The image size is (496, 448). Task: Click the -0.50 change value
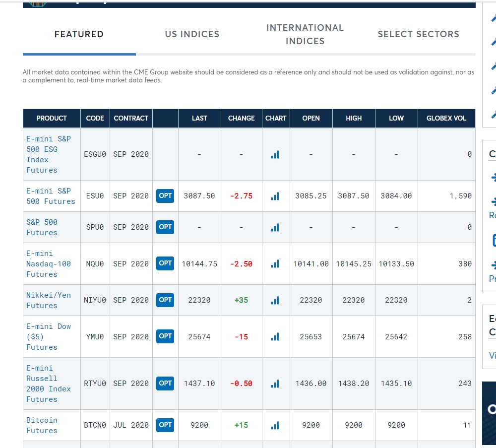coord(242,384)
